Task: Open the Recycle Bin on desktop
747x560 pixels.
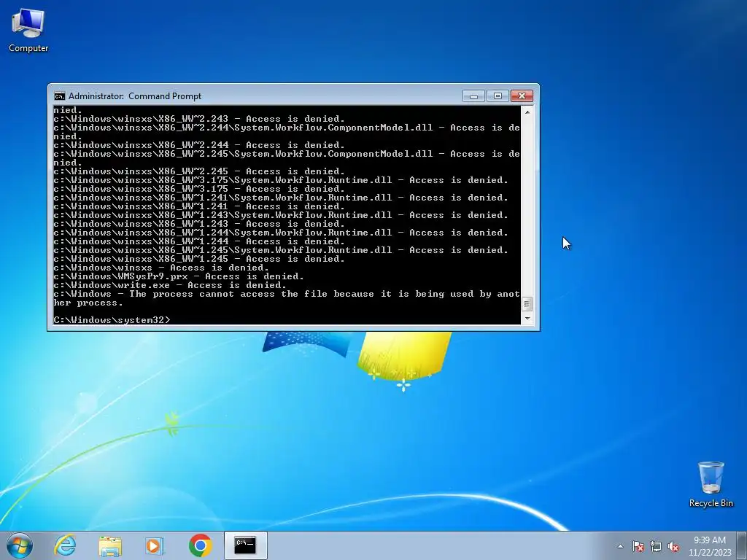Action: click(711, 484)
